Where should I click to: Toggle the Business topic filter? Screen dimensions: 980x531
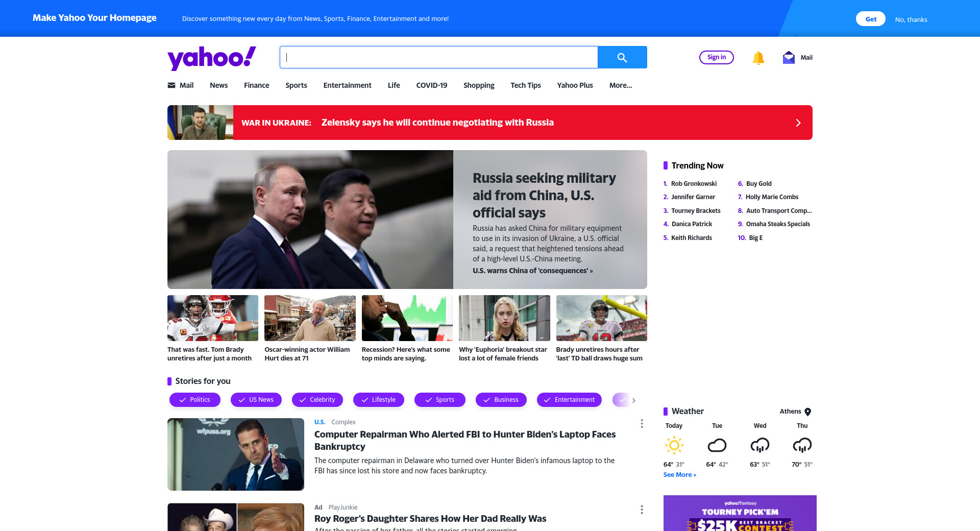pyautogui.click(x=501, y=400)
